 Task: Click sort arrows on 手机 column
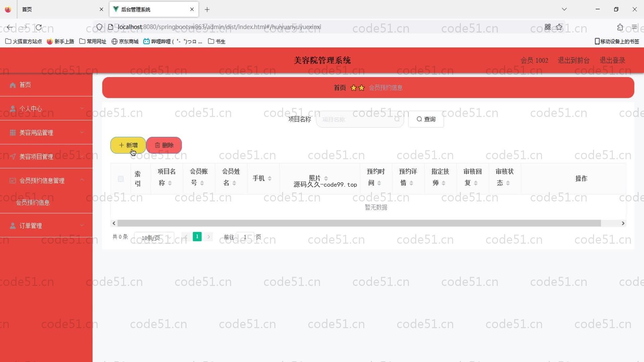tap(270, 178)
